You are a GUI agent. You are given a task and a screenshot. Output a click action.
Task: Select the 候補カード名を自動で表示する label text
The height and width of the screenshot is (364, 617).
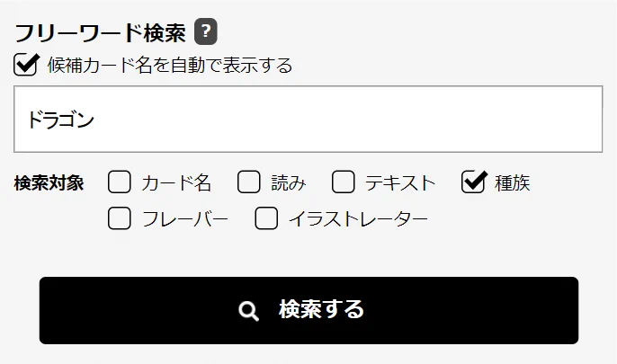point(170,65)
